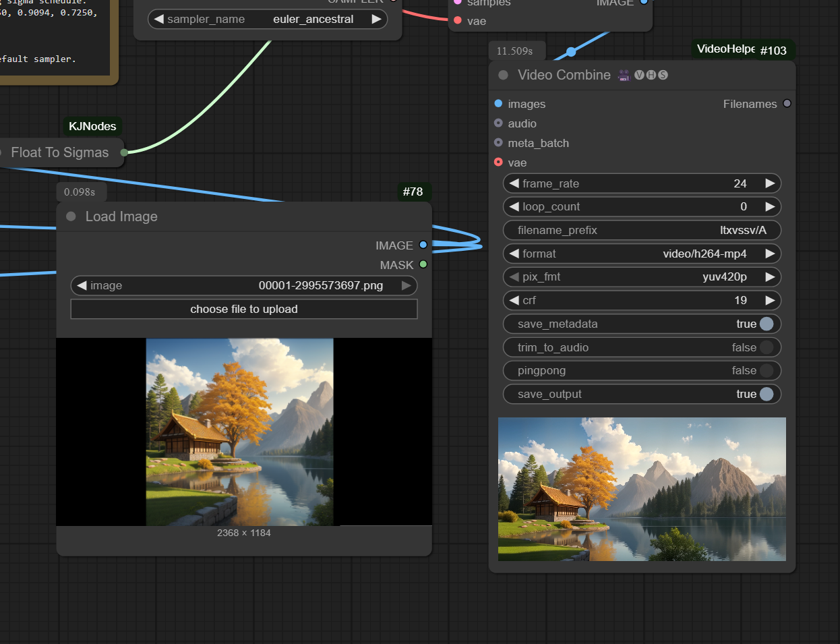Select previous image file with left arrow
The width and height of the screenshot is (840, 644).
[82, 285]
